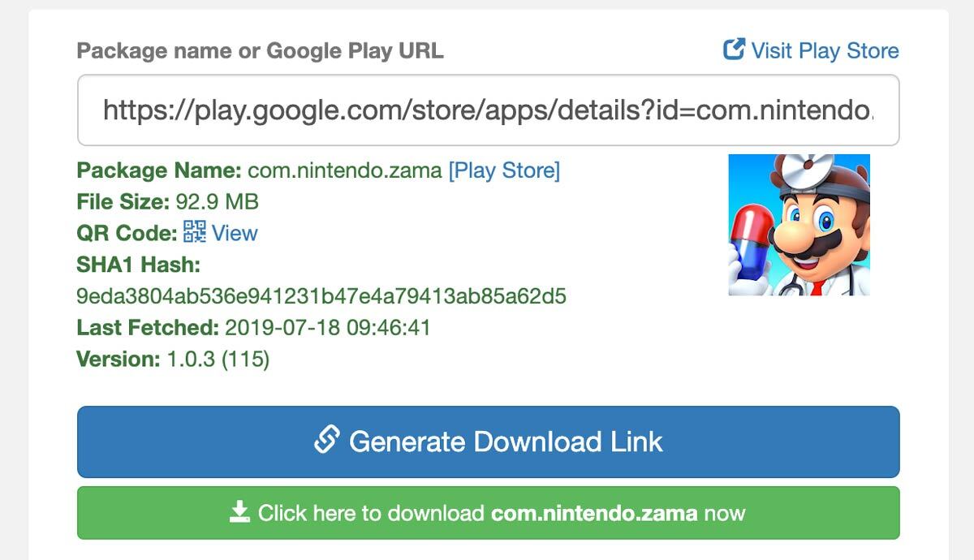This screenshot has width=974, height=560.
Task: Click the SHA1 hash value string
Action: point(321,296)
